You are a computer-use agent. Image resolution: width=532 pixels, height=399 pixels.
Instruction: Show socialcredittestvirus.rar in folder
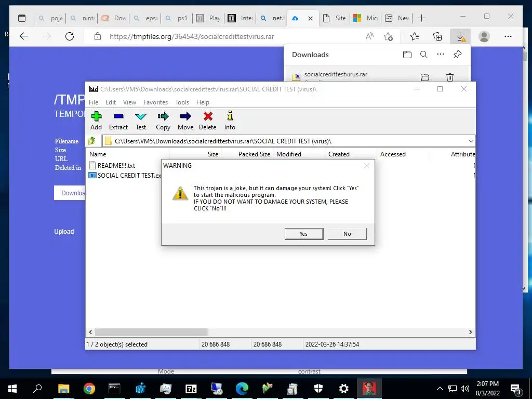425,77
